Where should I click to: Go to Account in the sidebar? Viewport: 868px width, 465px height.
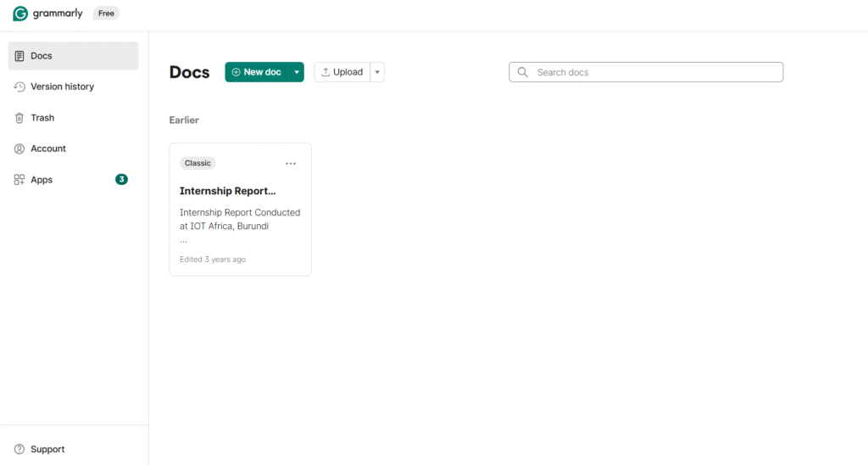click(x=48, y=148)
